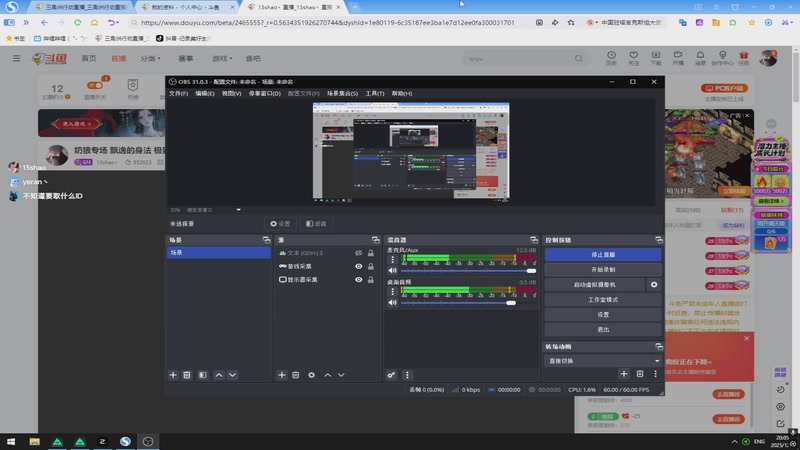Viewport: 800px width, 450px height.
Task: Open OBS Docks menu
Action: point(264,93)
